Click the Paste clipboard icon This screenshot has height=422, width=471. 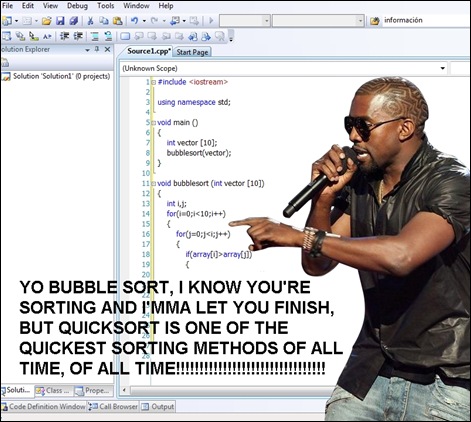117,21
